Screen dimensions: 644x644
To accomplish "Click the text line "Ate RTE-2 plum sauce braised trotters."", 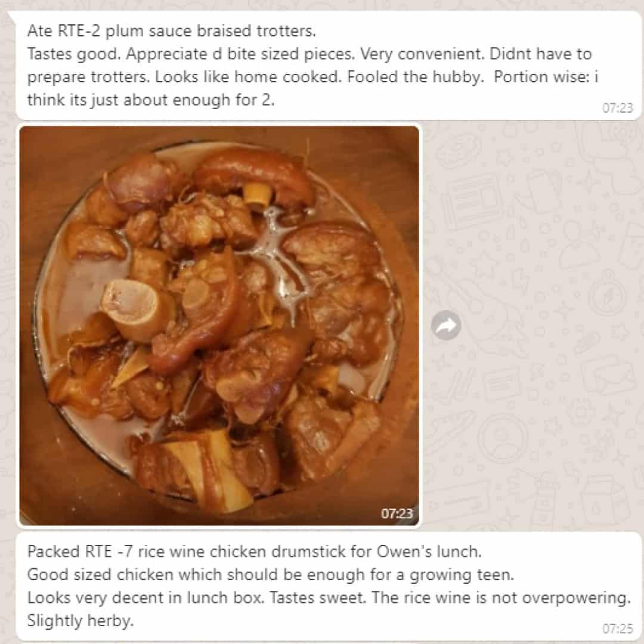I will [x=172, y=31].
